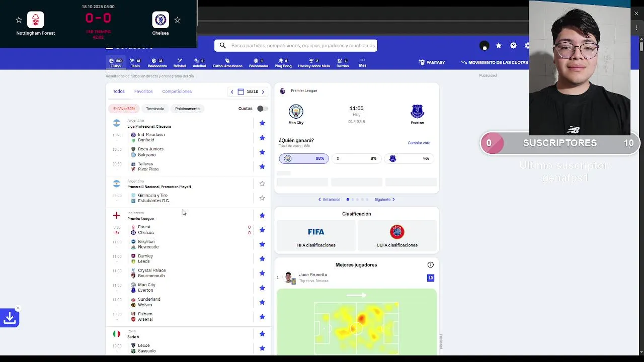Toggle favorite star for Boca Juniors vs Belgrano
The width and height of the screenshot is (644, 362).
point(262,152)
